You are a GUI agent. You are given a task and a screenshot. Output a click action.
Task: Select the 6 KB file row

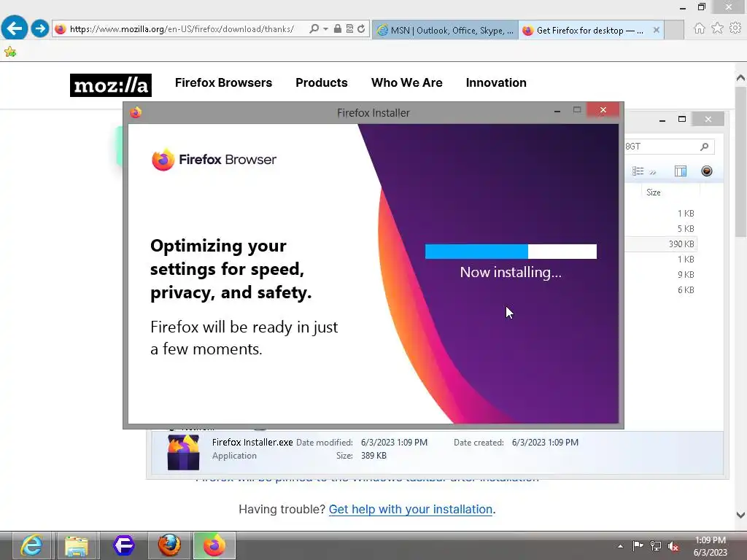click(x=660, y=289)
